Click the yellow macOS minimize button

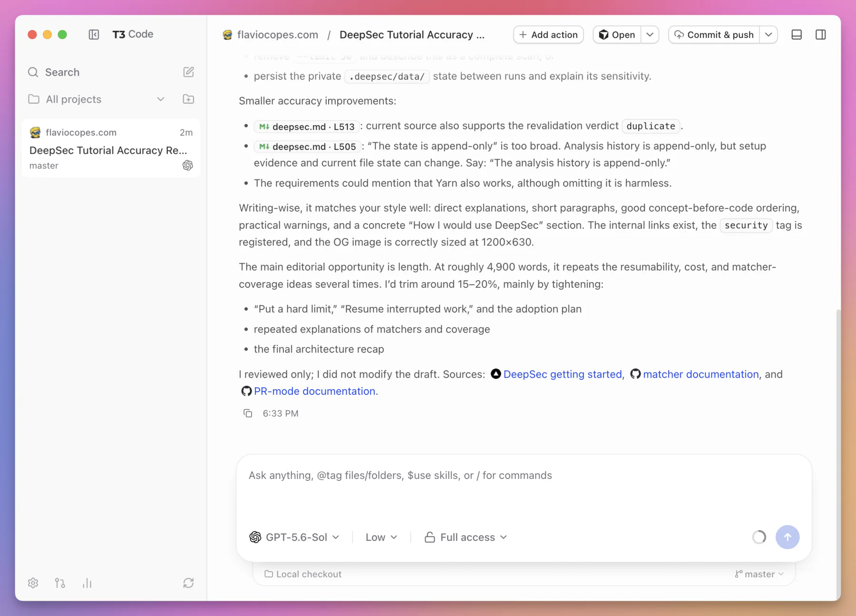tap(47, 34)
